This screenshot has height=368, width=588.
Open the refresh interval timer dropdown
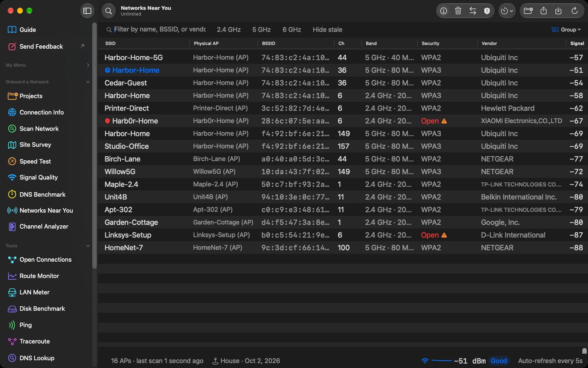[507, 11]
